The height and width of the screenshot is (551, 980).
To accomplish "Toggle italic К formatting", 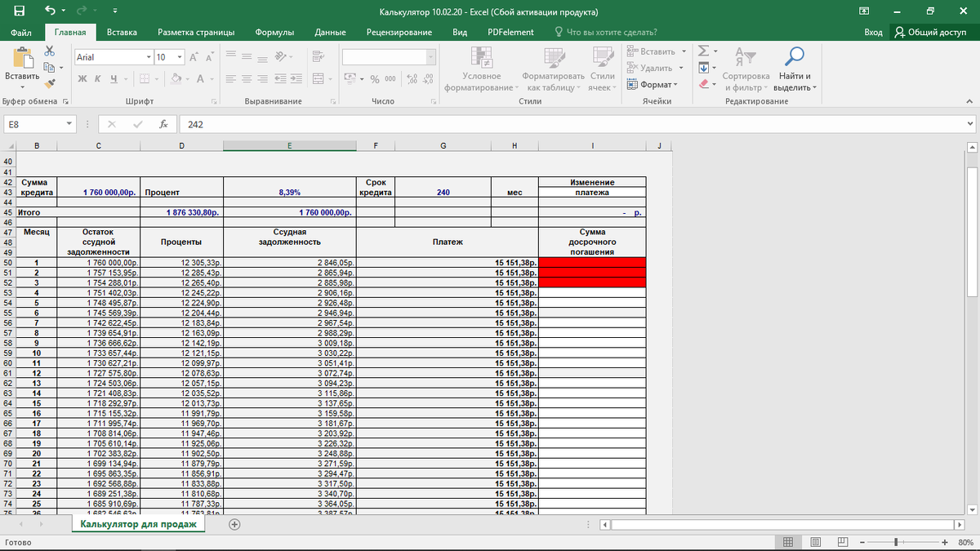I will coord(99,79).
